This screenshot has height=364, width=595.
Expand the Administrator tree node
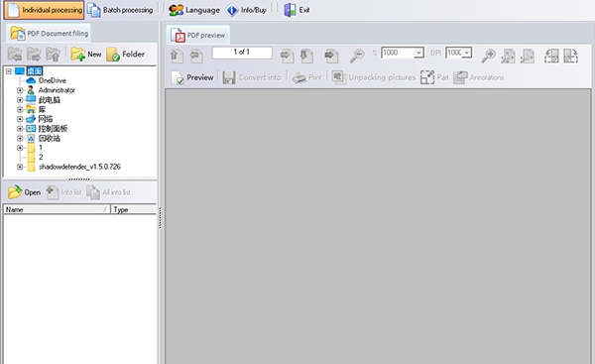20,90
